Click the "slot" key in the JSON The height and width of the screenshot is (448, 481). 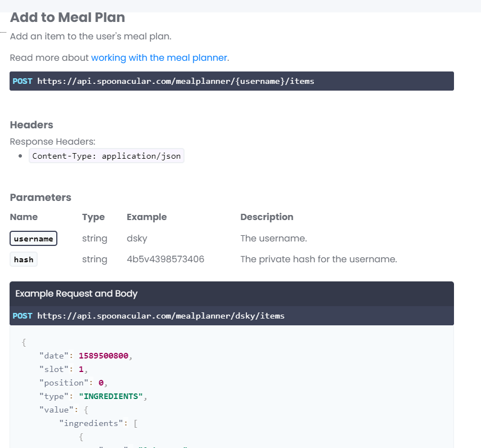(52, 369)
